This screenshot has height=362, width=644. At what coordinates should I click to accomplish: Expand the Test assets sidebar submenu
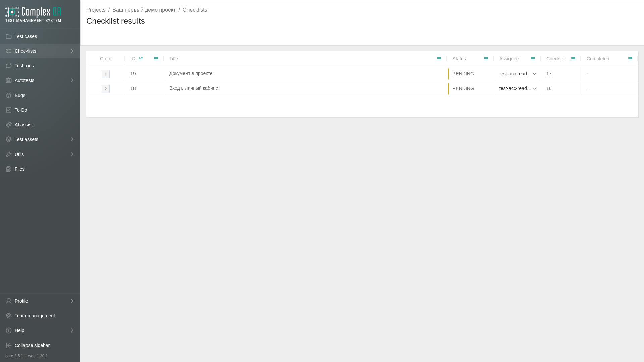[72, 139]
